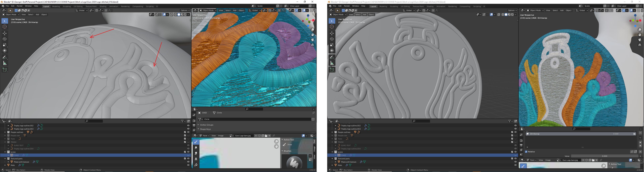This screenshot has width=644, height=172.
Task: Uncheck the Relative checkbox in right window
Action: tap(526, 152)
